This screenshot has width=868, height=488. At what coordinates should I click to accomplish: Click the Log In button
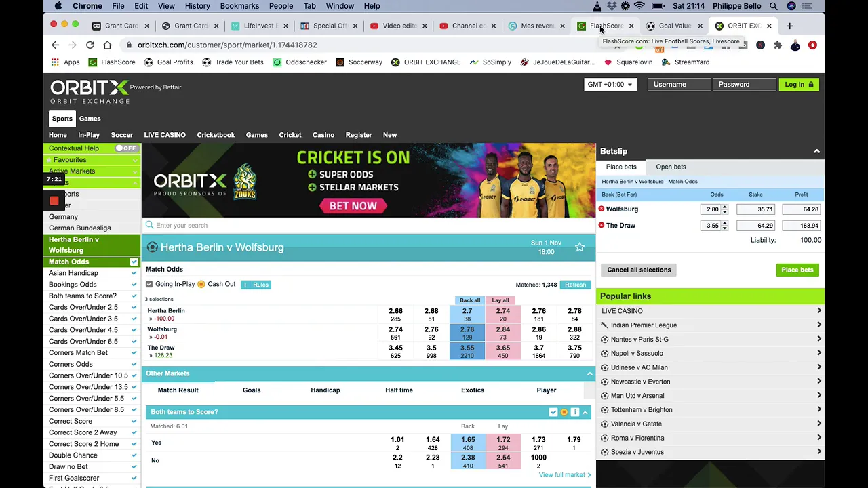tap(799, 85)
